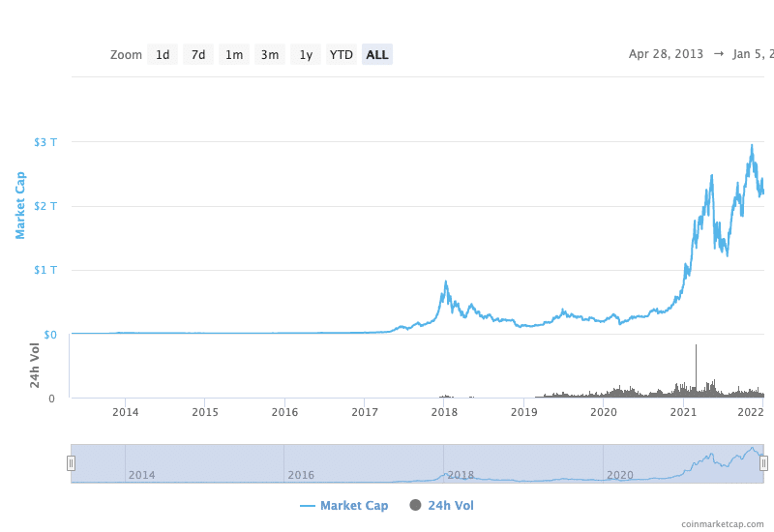Click navigator timeline at 2014 label
The height and width of the screenshot is (532, 774).
[x=141, y=475]
